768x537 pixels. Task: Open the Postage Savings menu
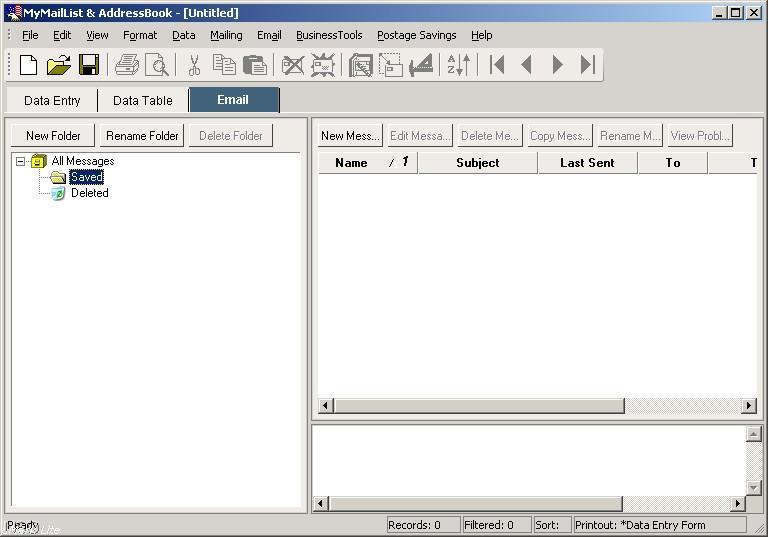(x=416, y=35)
